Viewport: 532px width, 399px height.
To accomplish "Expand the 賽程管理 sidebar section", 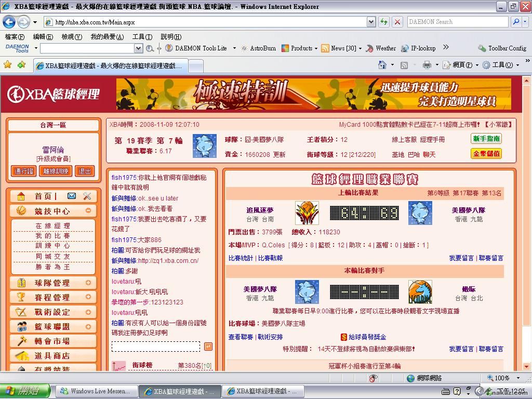I will tap(88, 297).
